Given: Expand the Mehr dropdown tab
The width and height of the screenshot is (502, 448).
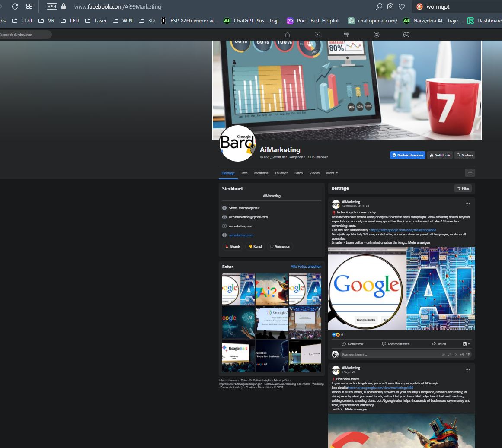Looking at the screenshot, I should (332, 173).
